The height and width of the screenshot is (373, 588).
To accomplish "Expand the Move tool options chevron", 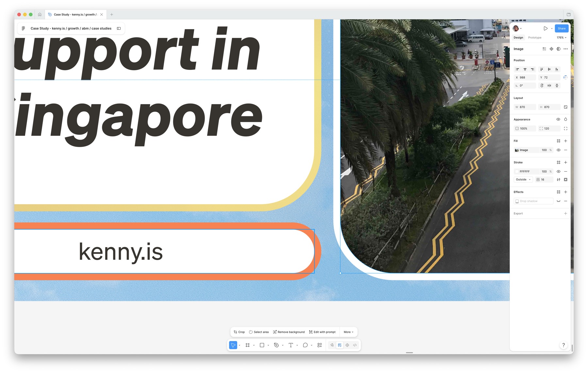I will tap(239, 345).
